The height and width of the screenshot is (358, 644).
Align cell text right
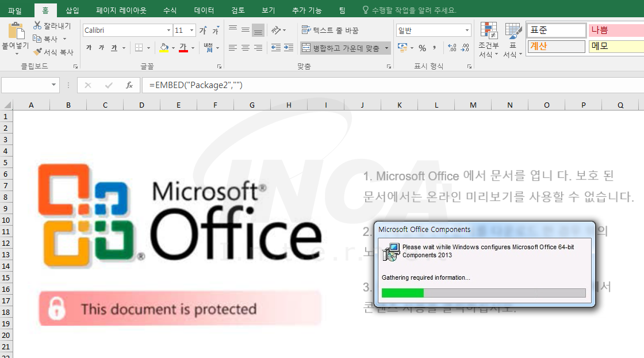point(258,48)
